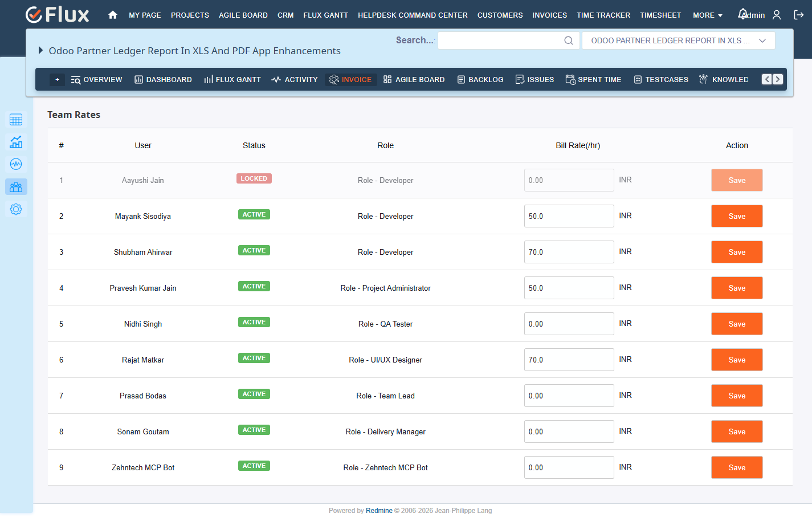Open project Agile Board tab
This screenshot has width=812, height=517.
[414, 80]
